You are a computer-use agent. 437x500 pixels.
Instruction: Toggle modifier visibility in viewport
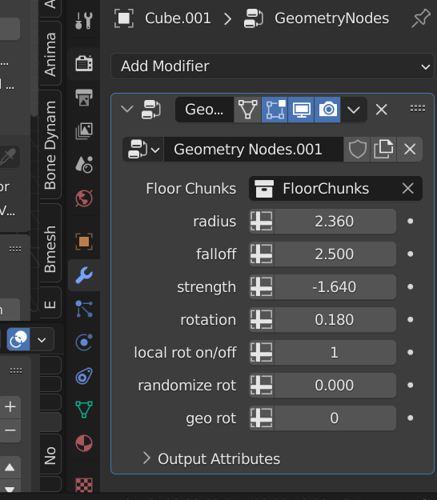[301, 109]
